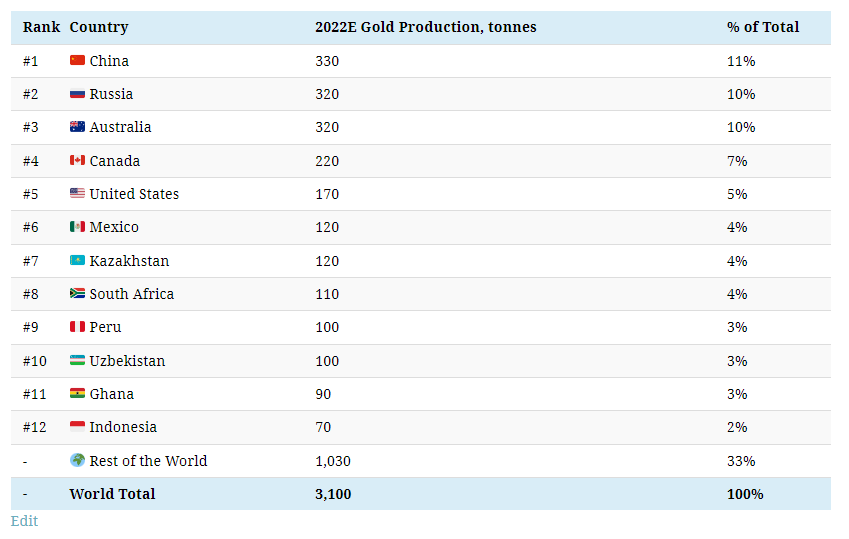Click China's gold production value 330

tap(327, 61)
